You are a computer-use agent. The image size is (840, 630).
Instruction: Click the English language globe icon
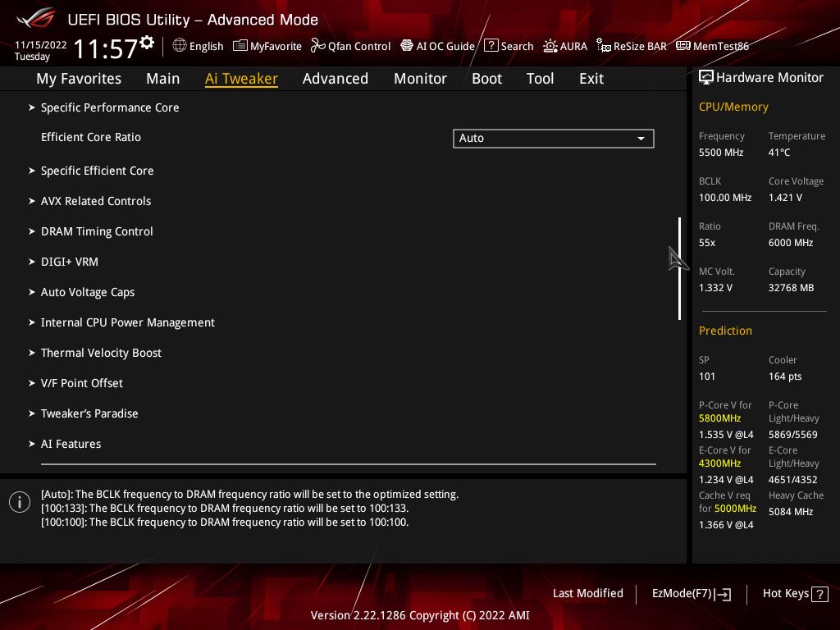point(180,46)
